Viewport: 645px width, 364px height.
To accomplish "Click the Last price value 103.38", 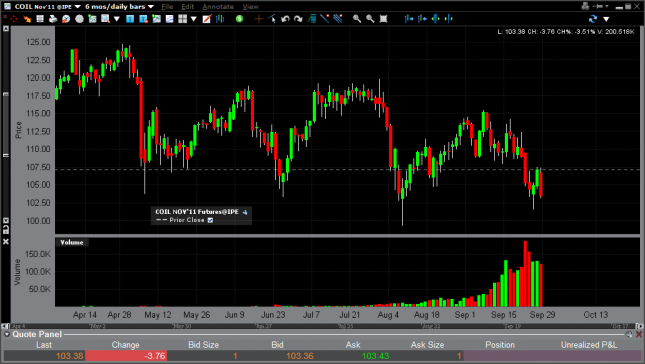I will point(70,356).
